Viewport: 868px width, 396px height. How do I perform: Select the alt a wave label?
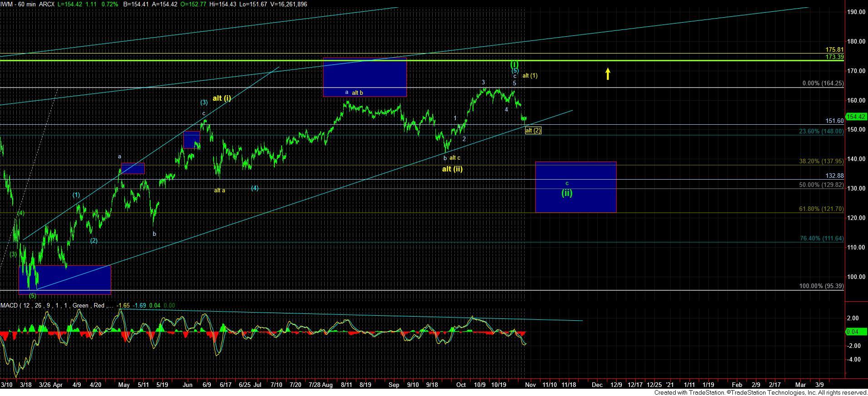click(219, 191)
